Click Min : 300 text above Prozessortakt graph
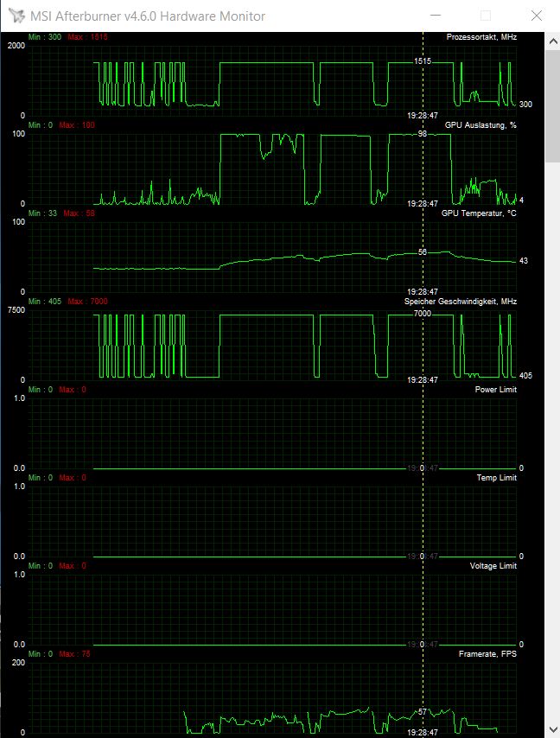 click(45, 36)
